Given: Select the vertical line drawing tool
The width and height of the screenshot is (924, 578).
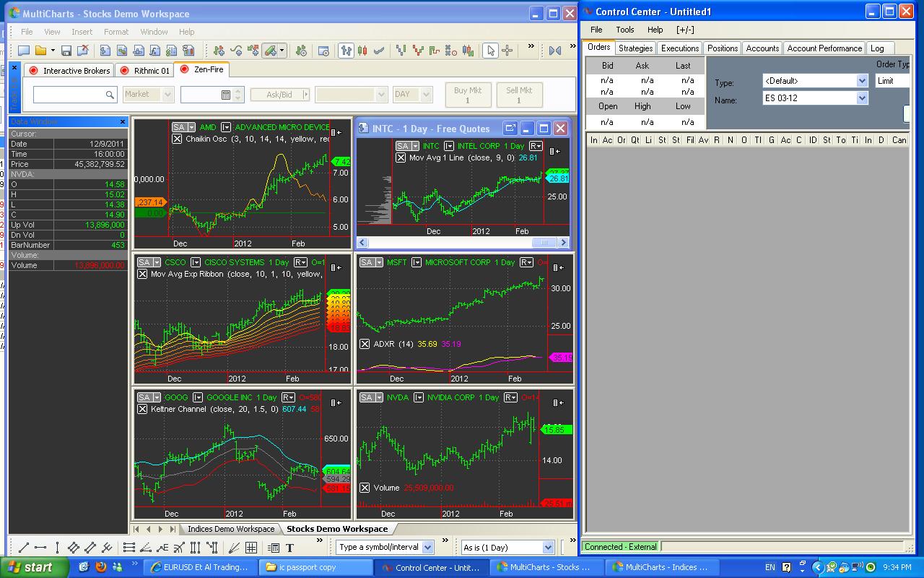Looking at the screenshot, I should coord(57,548).
